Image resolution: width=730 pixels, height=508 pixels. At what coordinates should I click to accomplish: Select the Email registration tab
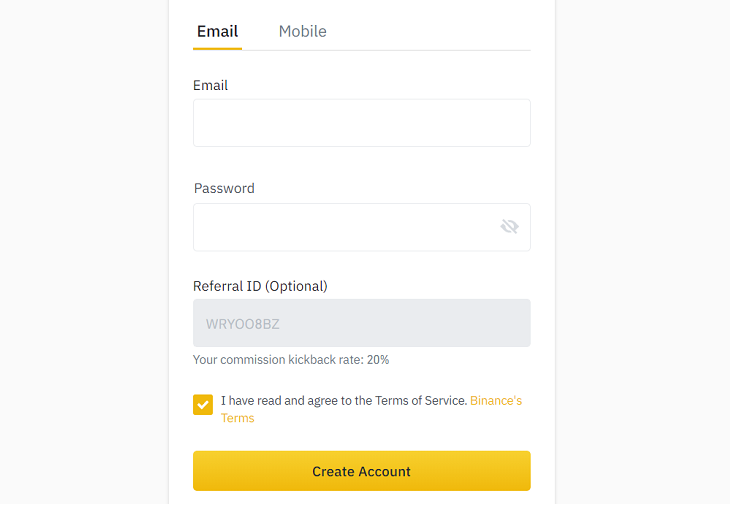coord(217,31)
